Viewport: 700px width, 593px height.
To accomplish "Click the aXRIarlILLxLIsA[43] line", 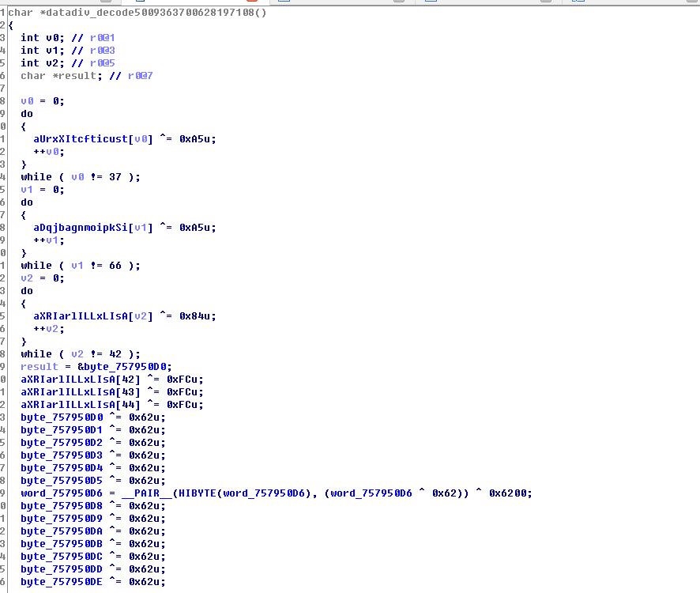I will 112,392.
